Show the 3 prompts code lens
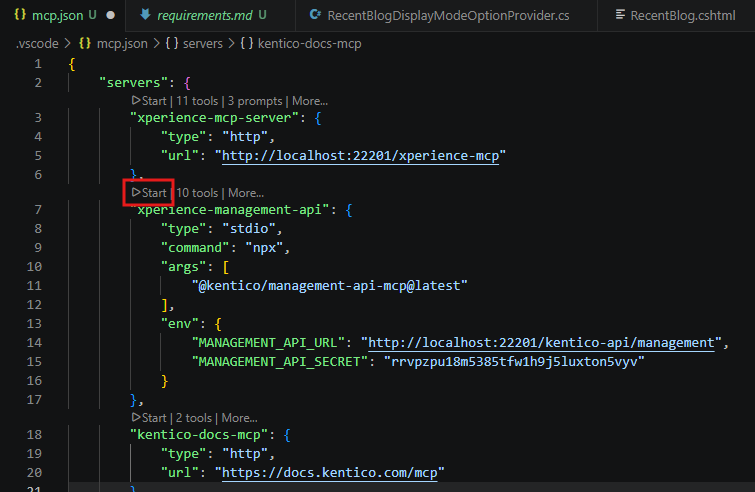The width and height of the screenshot is (755, 492). [255, 101]
